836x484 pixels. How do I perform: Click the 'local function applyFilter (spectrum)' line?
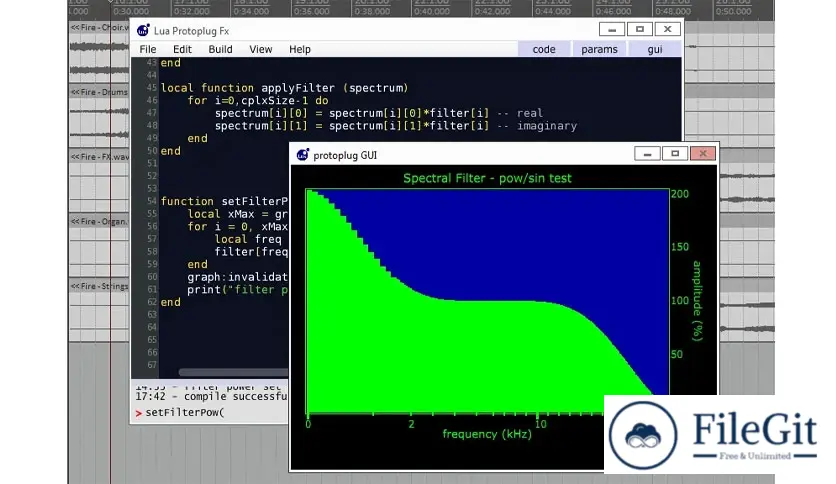pyautogui.click(x=284, y=88)
